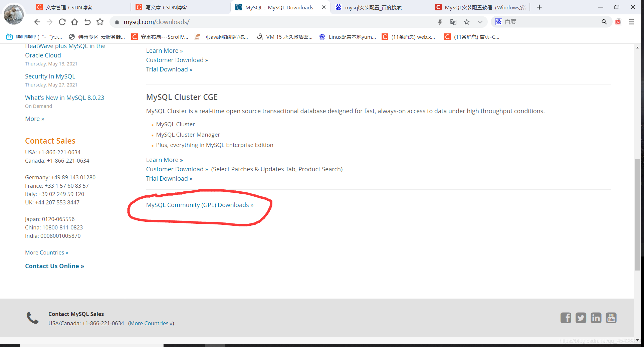This screenshot has width=644, height=347.
Task: Open MySQL Community (GPL) Downloads » link
Action: [x=200, y=205]
